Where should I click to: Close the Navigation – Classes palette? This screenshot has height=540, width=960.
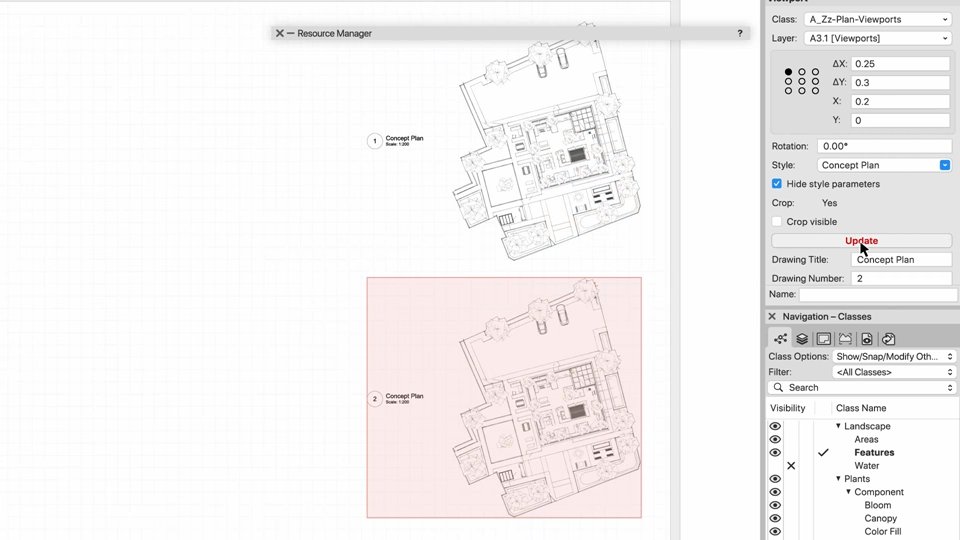(772, 317)
